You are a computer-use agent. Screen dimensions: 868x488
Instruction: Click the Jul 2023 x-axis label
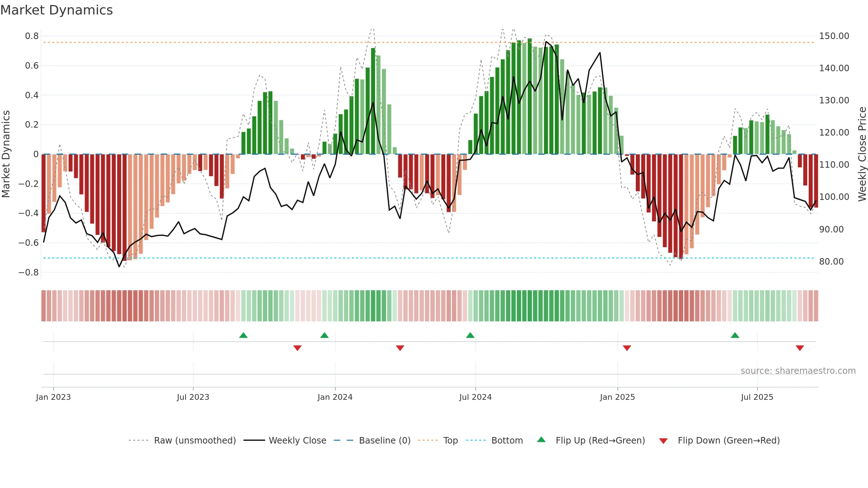tap(193, 397)
